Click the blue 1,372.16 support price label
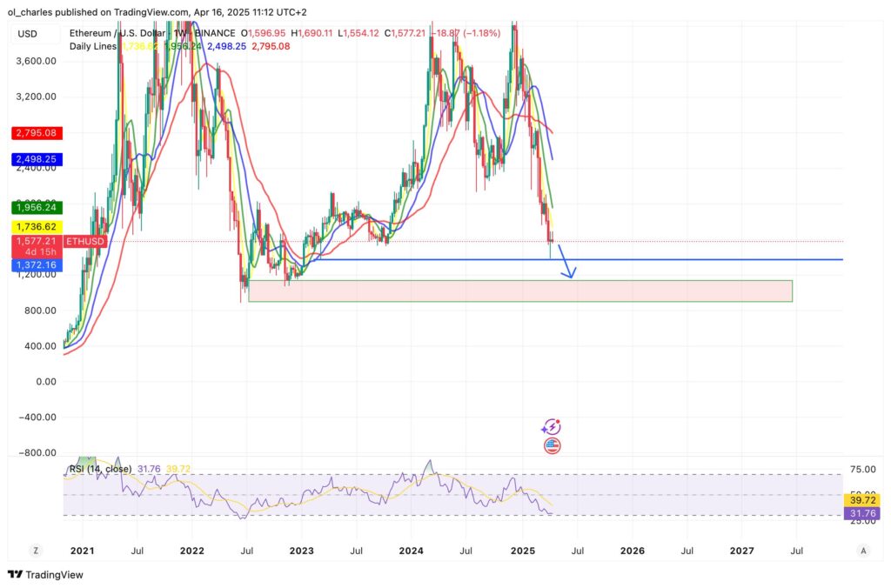The height and width of the screenshot is (588, 891). point(36,264)
